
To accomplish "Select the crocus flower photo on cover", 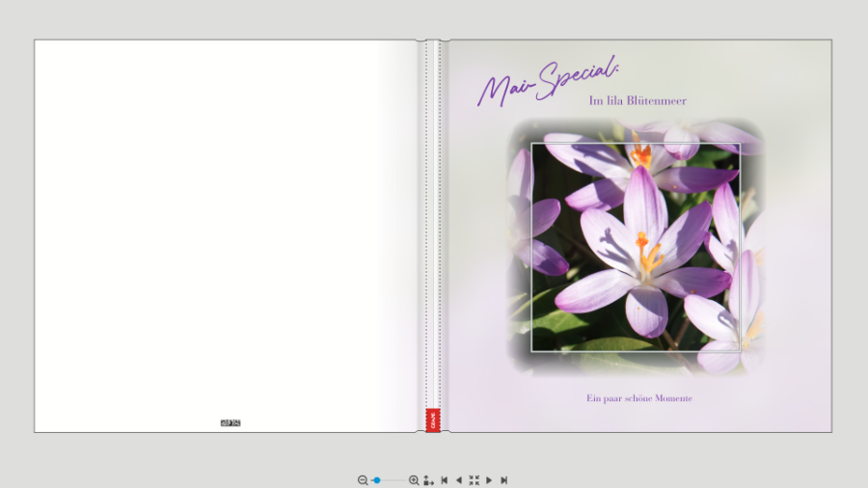I will (636, 247).
